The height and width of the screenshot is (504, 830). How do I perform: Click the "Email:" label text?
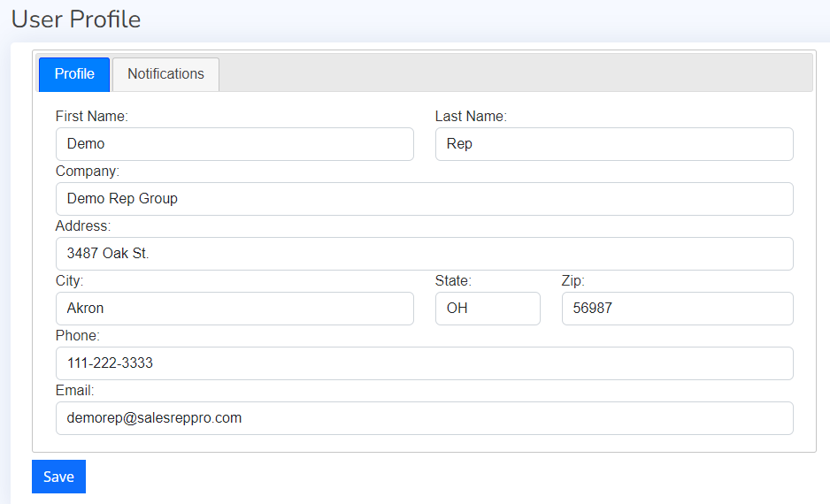(x=74, y=390)
